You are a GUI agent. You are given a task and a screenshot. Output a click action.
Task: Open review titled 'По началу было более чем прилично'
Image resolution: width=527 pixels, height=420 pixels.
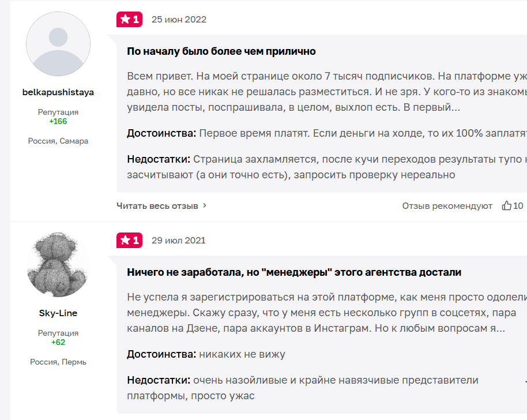tap(221, 50)
